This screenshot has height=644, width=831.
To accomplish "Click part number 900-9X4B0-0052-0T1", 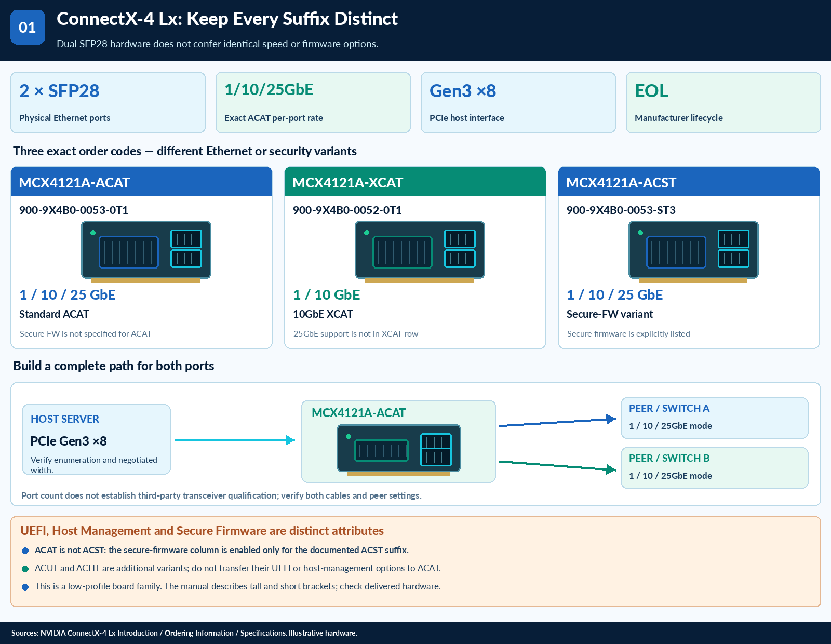I will tap(347, 210).
